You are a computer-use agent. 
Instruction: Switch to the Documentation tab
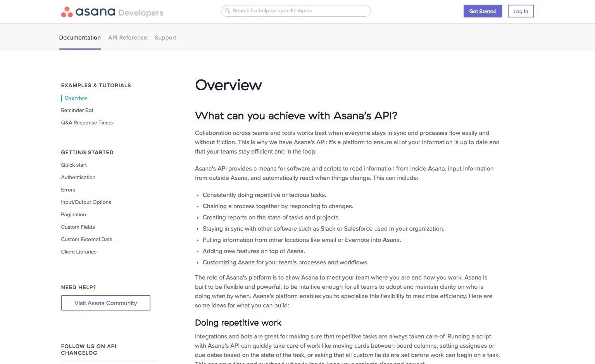(x=80, y=38)
